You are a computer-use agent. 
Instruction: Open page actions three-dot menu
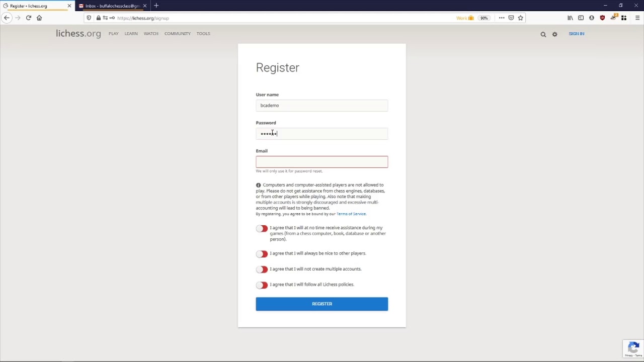(x=502, y=18)
